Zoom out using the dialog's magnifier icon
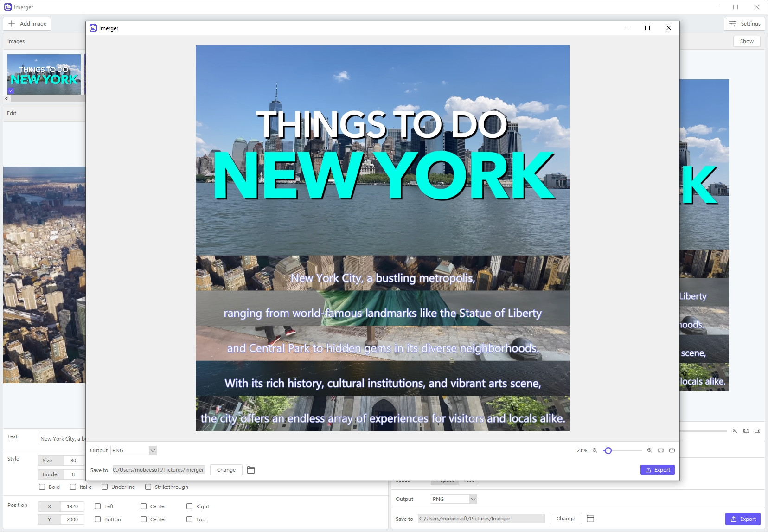Image resolution: width=768 pixels, height=532 pixels. (x=595, y=450)
